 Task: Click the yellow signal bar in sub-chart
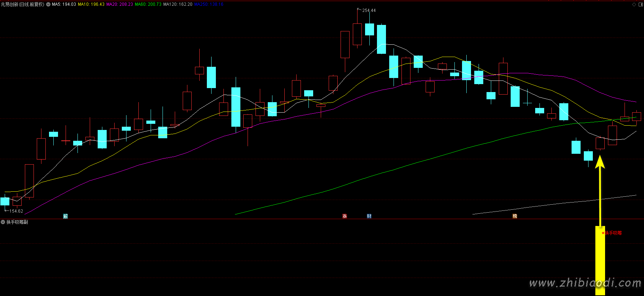tap(600, 260)
